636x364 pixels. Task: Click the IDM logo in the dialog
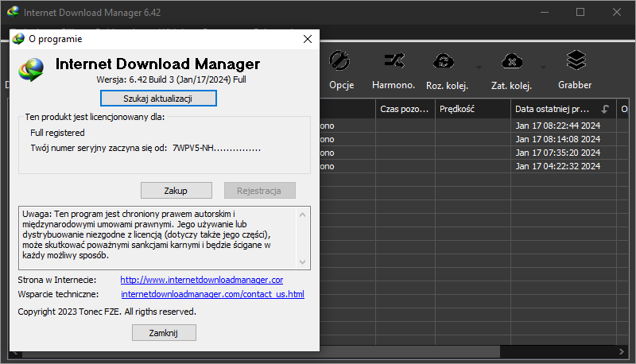tap(31, 70)
